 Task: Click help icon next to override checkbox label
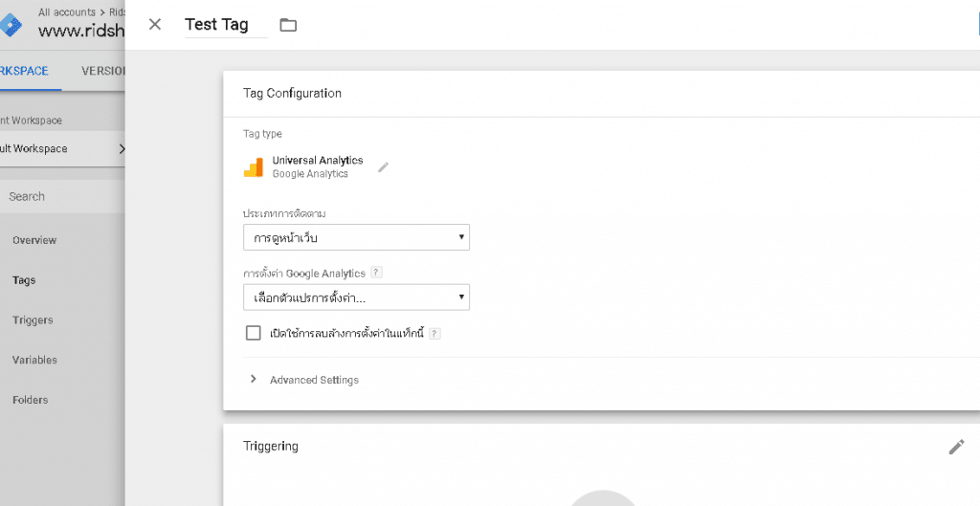tap(435, 334)
